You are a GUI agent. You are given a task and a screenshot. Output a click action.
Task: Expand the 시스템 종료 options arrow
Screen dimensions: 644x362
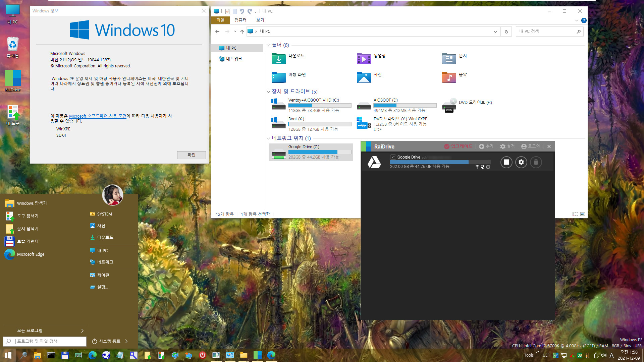(x=126, y=341)
